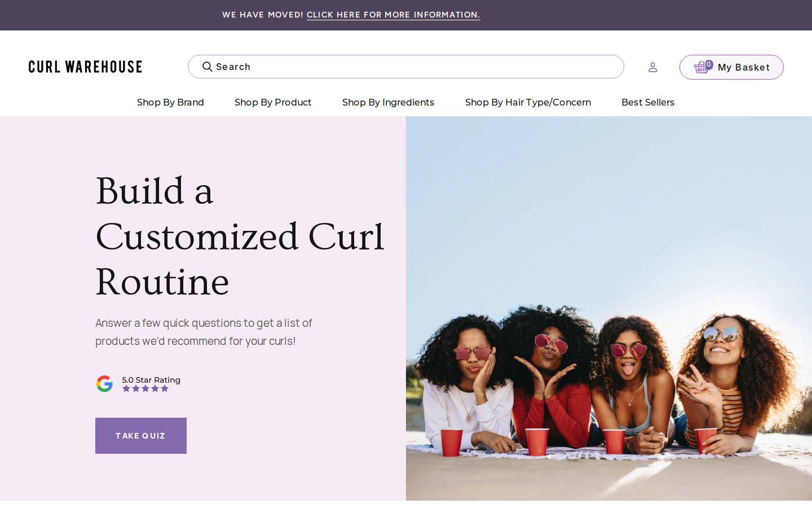This screenshot has width=812, height=508.
Task: Follow 'Click here for more information' link
Action: 393,15
